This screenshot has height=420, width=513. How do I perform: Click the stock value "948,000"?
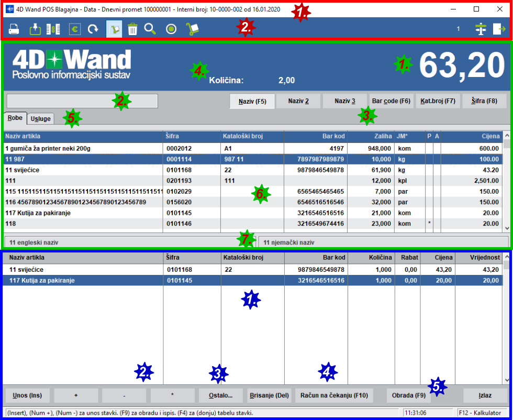[379, 149]
